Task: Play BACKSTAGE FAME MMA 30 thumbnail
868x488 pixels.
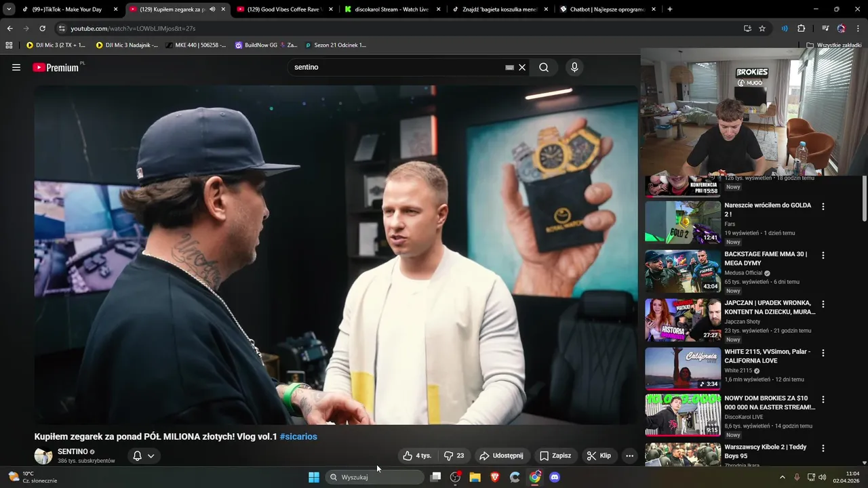Action: click(x=683, y=270)
